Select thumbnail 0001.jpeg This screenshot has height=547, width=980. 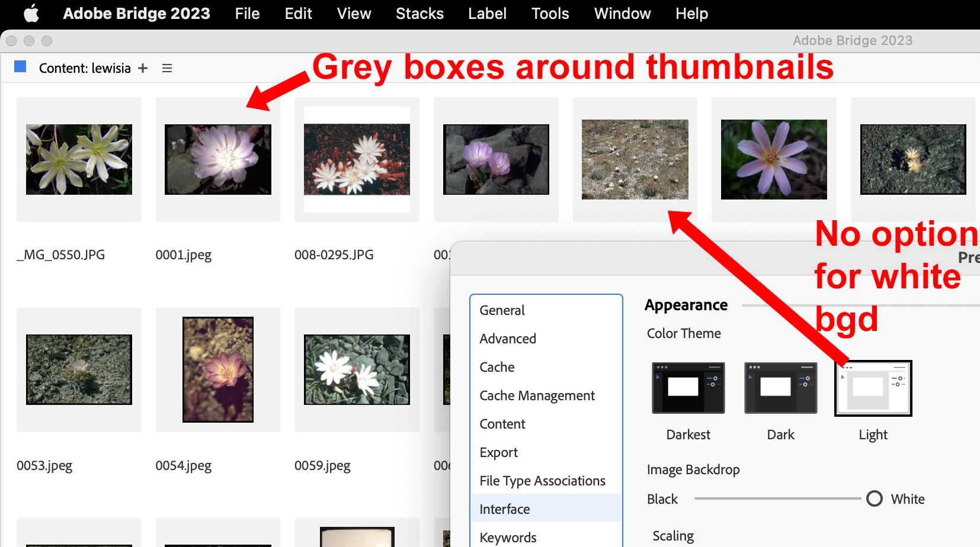click(x=218, y=159)
